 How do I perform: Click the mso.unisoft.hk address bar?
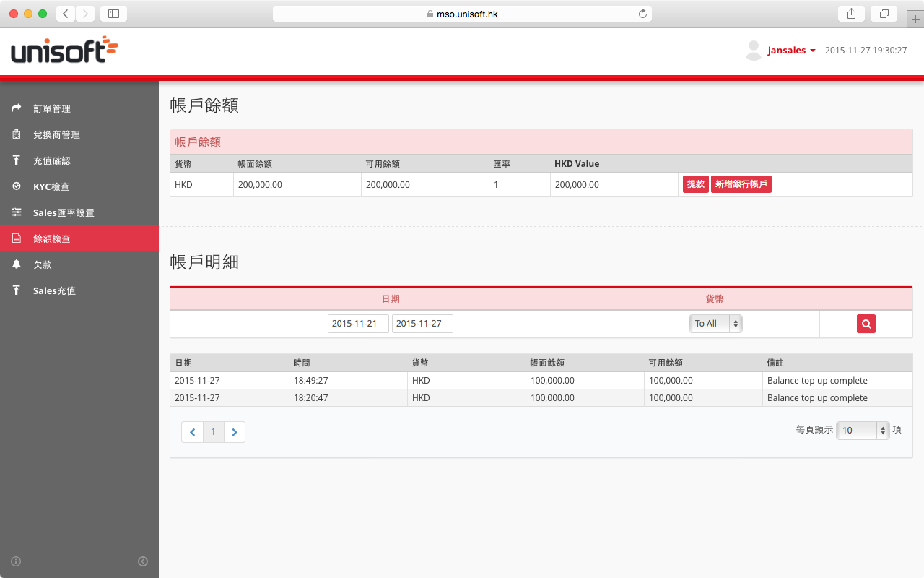[x=462, y=14]
